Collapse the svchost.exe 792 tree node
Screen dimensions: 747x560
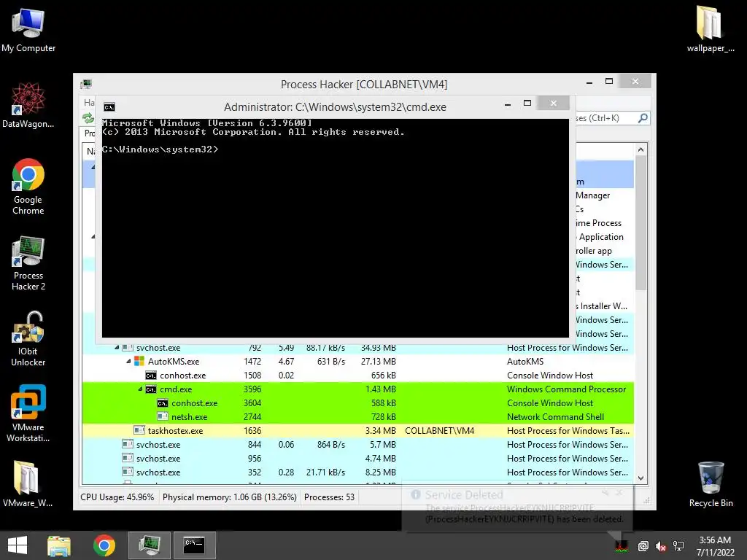[117, 348]
